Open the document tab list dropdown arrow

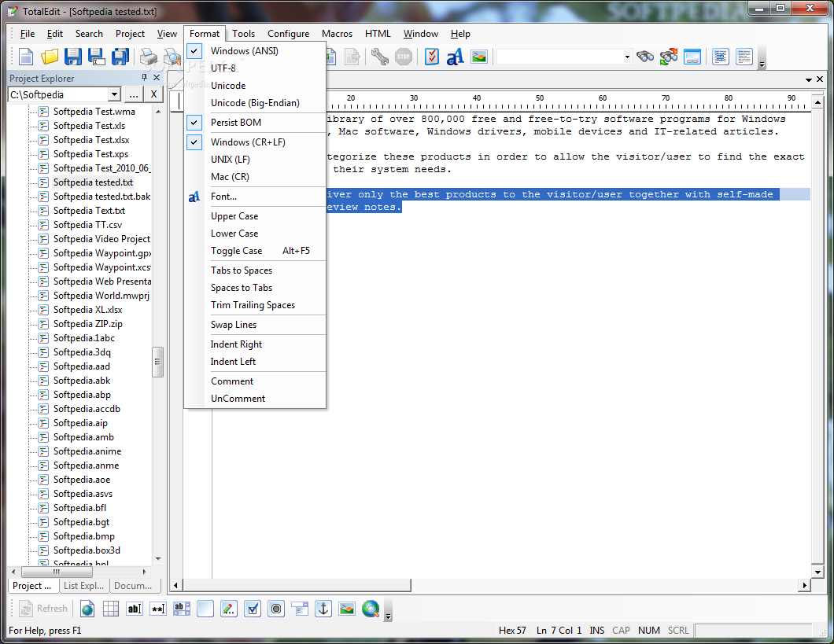point(809,79)
